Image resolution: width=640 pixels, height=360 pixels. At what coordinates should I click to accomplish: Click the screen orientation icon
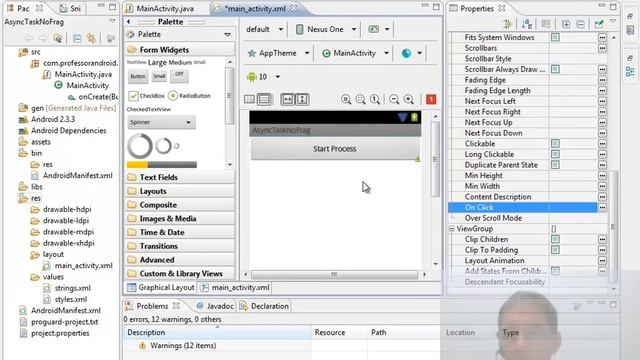(373, 29)
